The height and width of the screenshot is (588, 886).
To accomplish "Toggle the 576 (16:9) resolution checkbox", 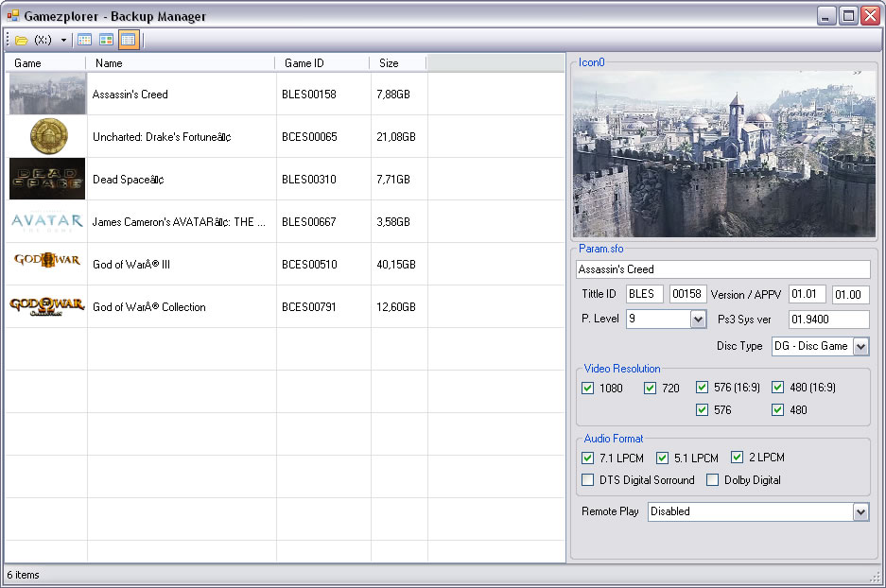I will (702, 388).
